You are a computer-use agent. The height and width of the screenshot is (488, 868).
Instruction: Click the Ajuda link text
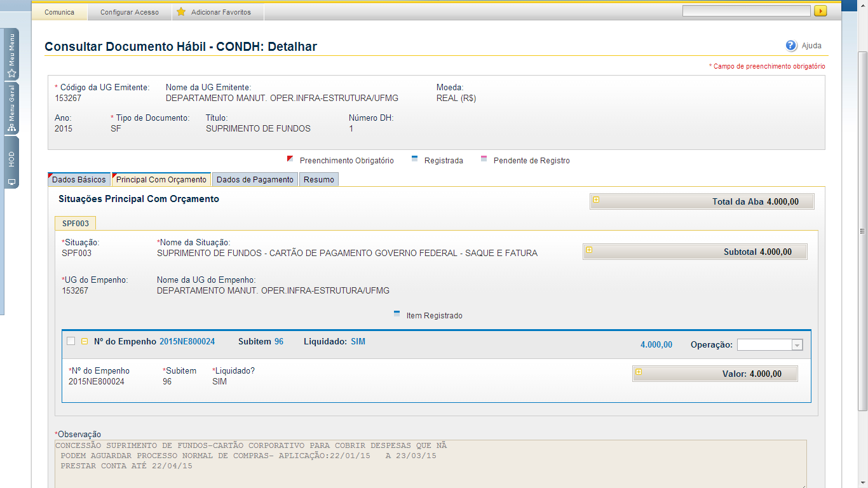point(811,46)
